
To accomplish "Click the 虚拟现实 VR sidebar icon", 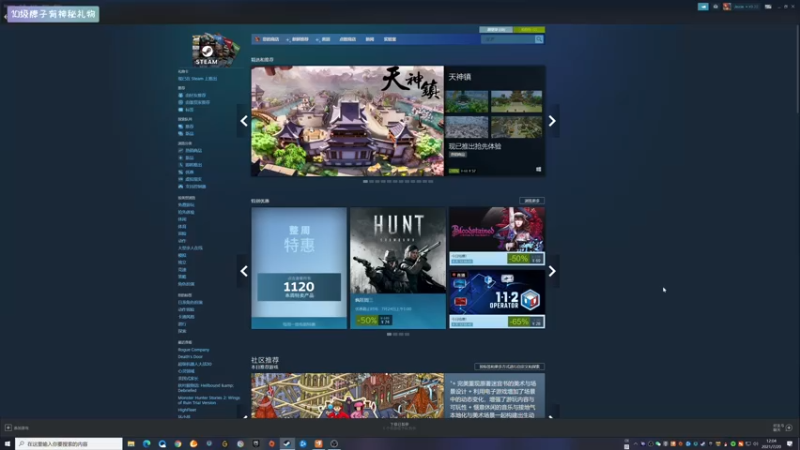I will 181,179.
